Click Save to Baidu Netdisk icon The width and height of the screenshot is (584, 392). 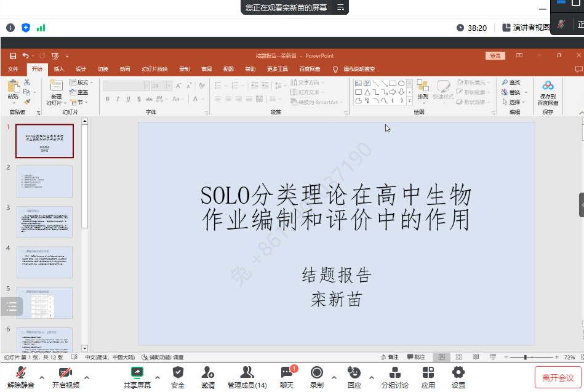pos(548,86)
